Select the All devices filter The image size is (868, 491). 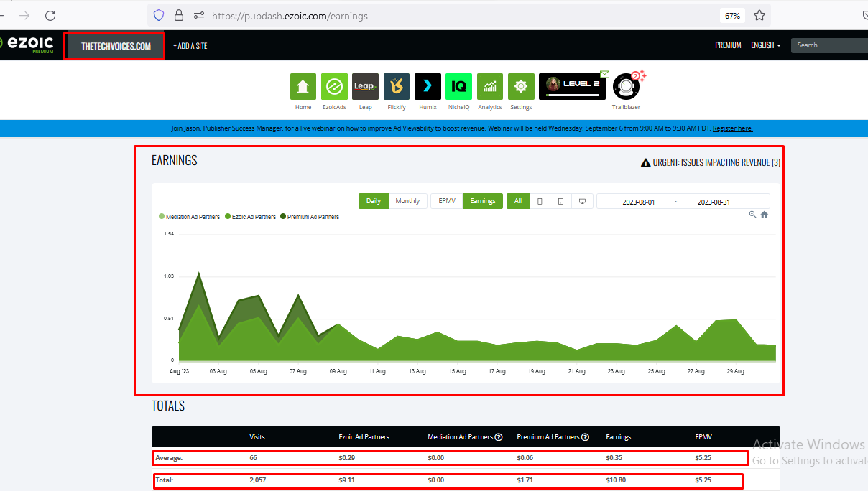(x=517, y=201)
